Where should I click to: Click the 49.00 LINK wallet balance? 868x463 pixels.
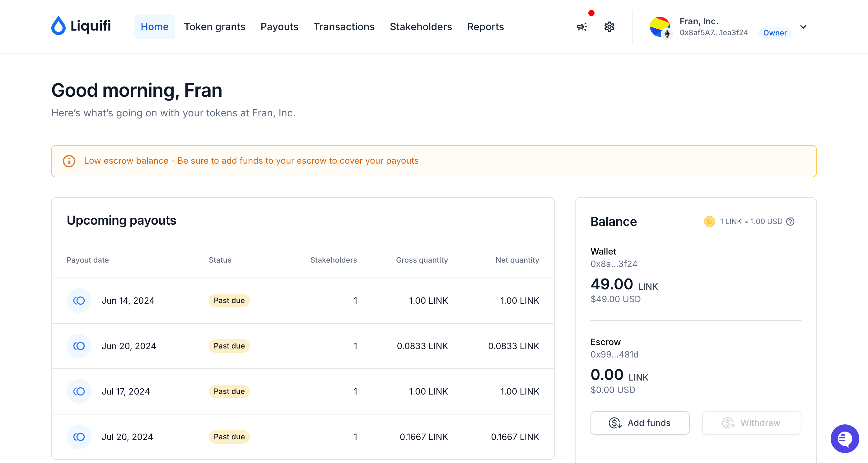(x=624, y=284)
